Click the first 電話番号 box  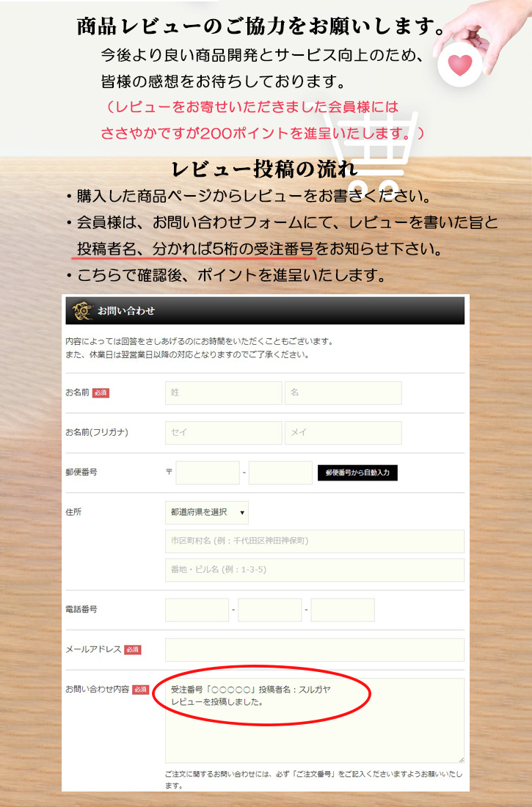tap(197, 610)
